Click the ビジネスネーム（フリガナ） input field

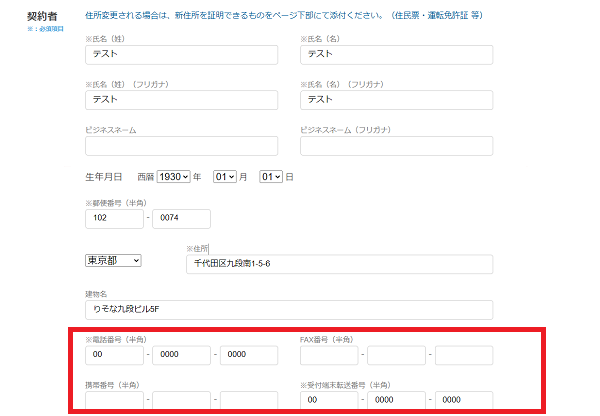[x=396, y=146]
